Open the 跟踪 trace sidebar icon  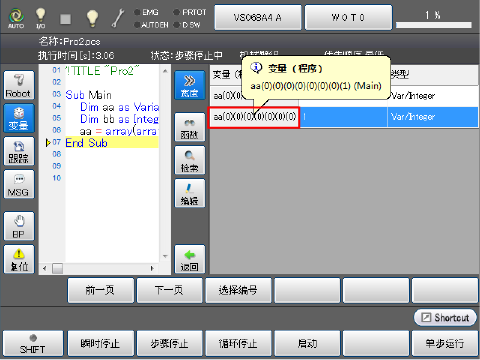pyautogui.click(x=19, y=151)
